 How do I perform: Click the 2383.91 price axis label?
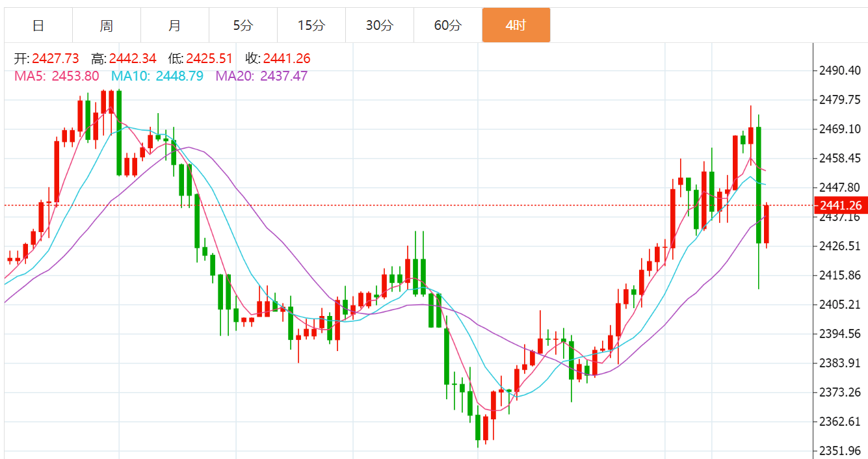tap(840, 363)
